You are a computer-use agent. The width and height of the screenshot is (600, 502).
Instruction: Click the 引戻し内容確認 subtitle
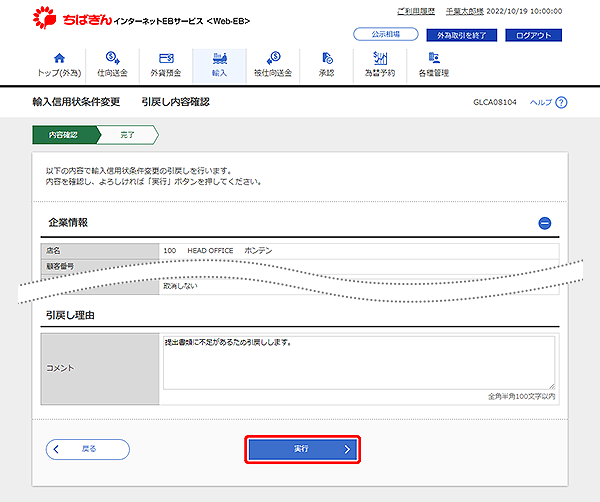tap(176, 102)
